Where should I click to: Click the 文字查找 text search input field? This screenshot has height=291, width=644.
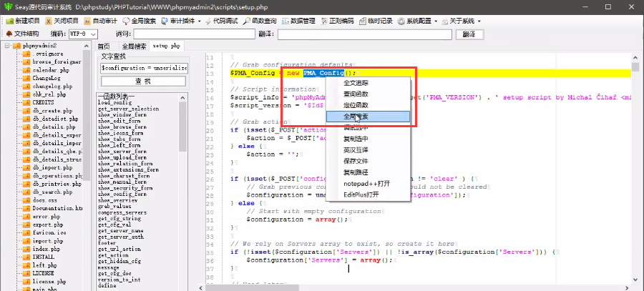tap(143, 68)
